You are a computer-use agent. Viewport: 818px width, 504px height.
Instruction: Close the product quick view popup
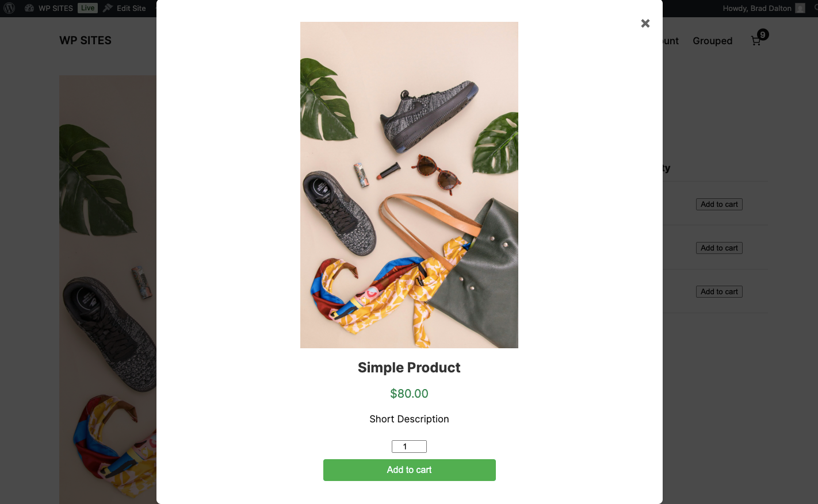(x=645, y=23)
